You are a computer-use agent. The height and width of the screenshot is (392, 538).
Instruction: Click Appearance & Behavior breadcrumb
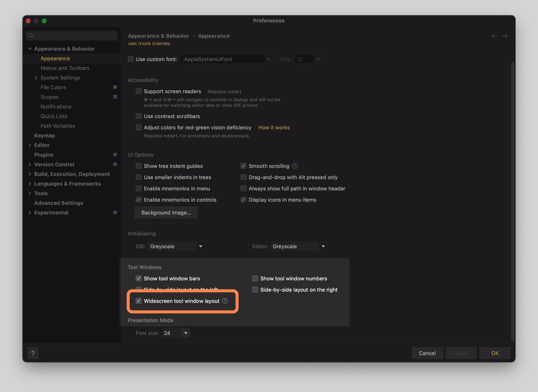tap(158, 36)
